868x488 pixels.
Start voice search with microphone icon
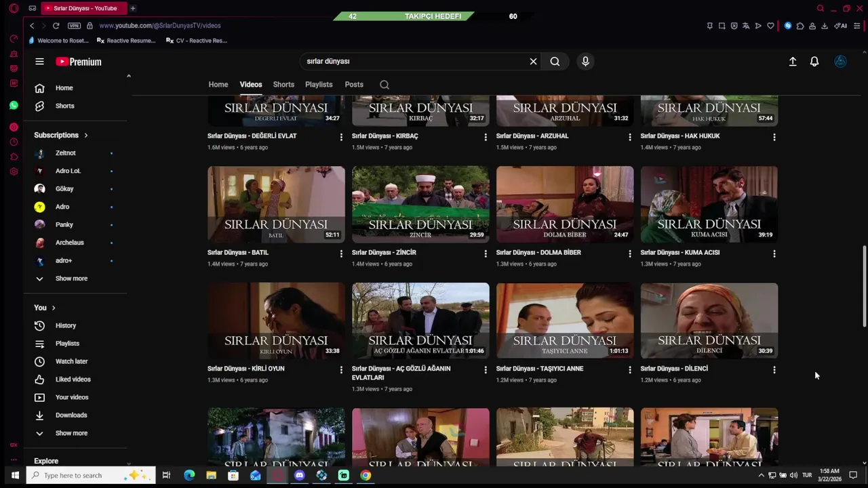(x=585, y=62)
